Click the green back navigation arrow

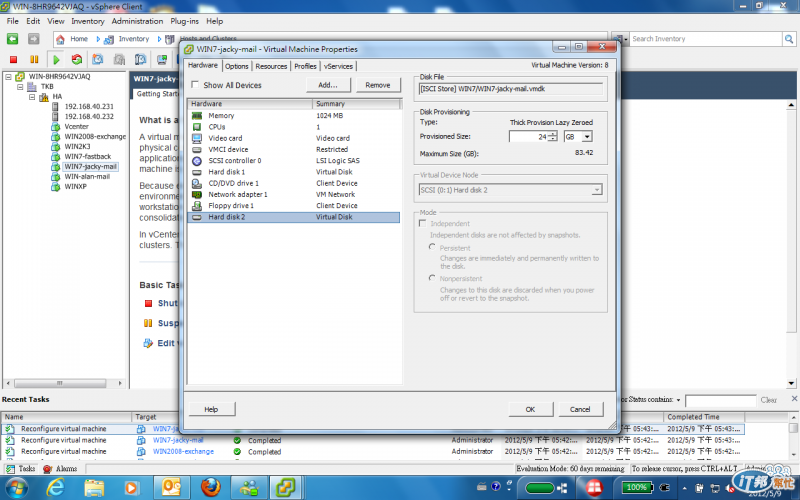(x=13, y=39)
